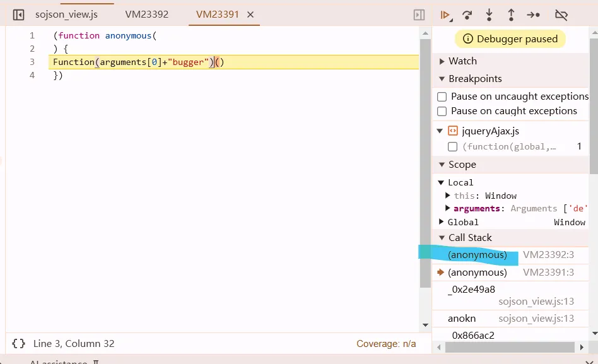Image resolution: width=598 pixels, height=364 pixels.
Task: Click line number 2 in gutter
Action: point(32,49)
